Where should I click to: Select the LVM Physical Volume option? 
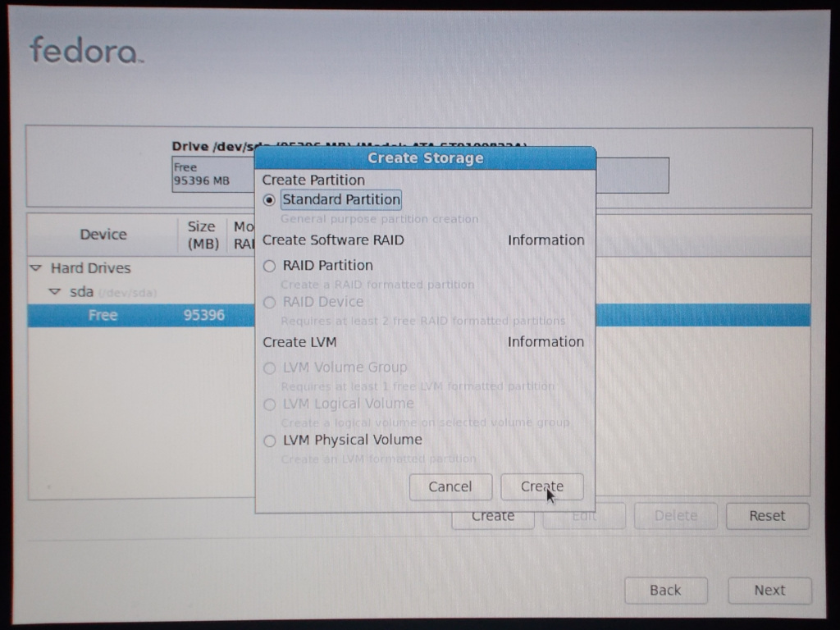point(269,441)
